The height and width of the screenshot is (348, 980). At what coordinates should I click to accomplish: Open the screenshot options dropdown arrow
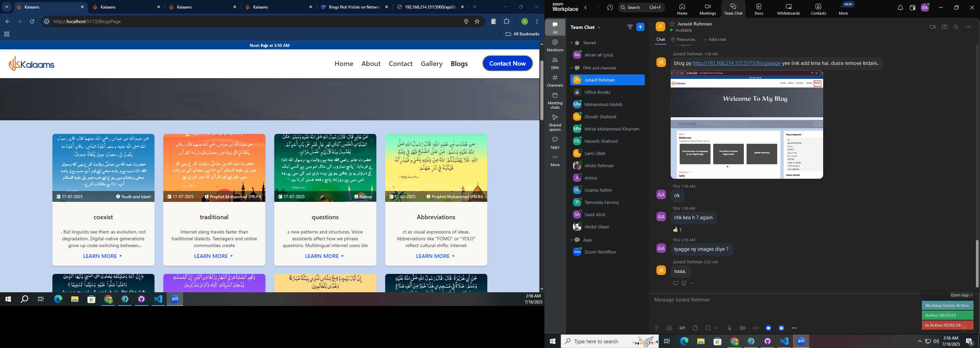(x=716, y=328)
